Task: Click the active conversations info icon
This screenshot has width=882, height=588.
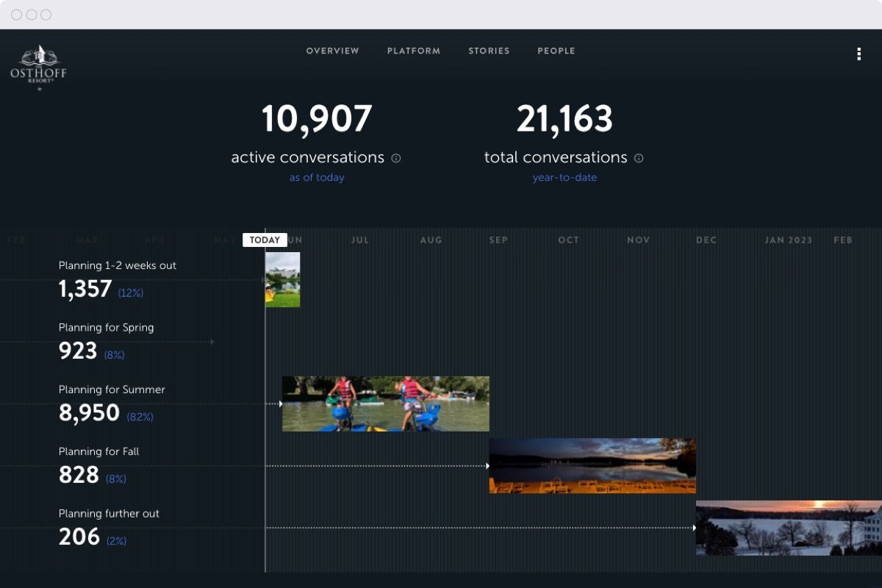Action: pos(397,157)
